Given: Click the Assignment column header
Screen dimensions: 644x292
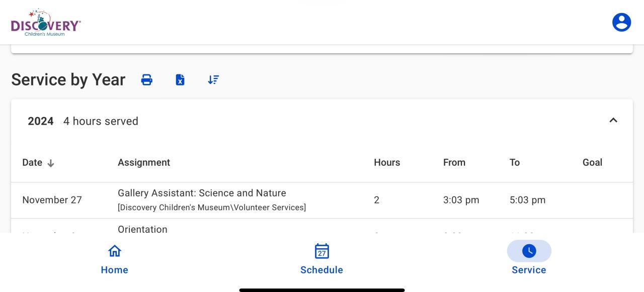Looking at the screenshot, I should (144, 162).
